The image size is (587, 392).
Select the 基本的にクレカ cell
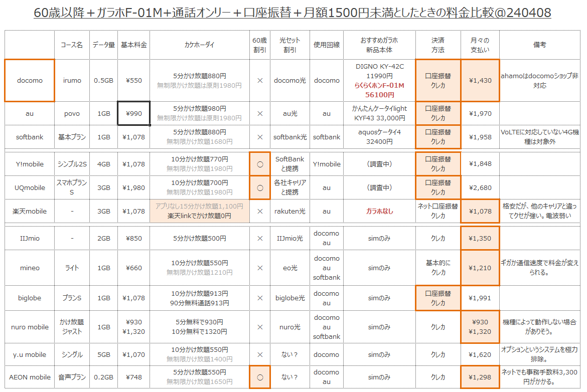click(438, 268)
